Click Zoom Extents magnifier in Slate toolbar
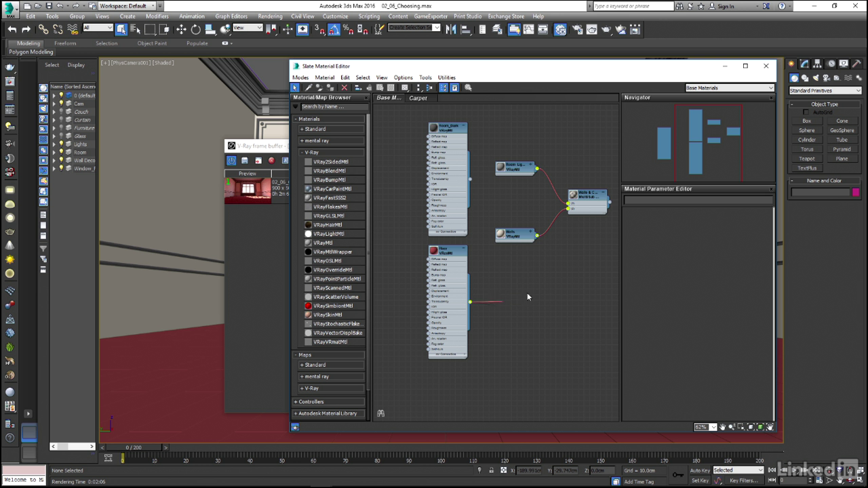 click(x=468, y=87)
